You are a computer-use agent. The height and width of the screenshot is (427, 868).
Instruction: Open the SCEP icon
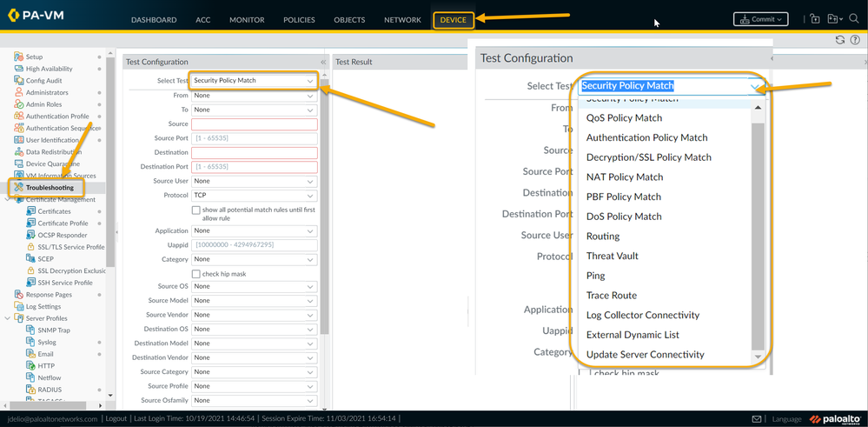click(x=31, y=258)
